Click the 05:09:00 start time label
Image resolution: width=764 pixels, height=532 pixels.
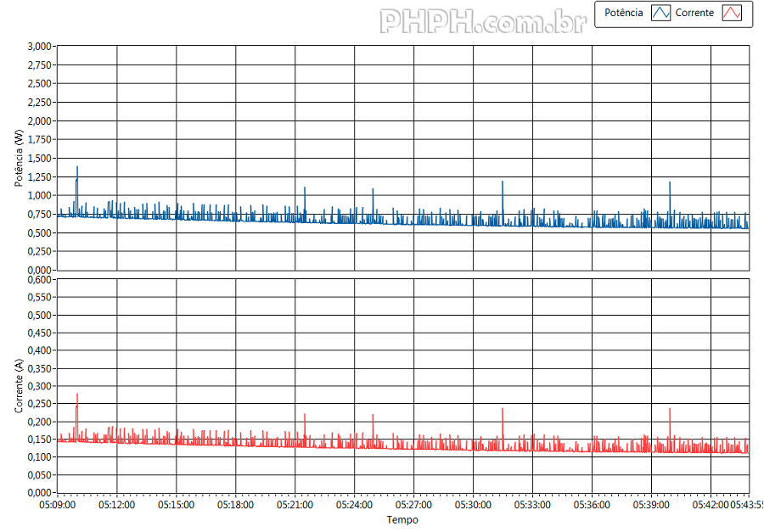58,505
